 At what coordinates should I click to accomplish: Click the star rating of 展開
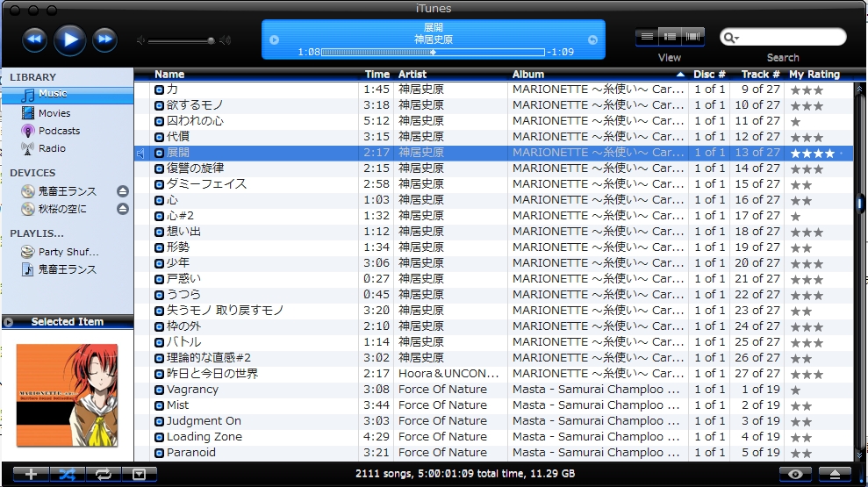(x=812, y=154)
